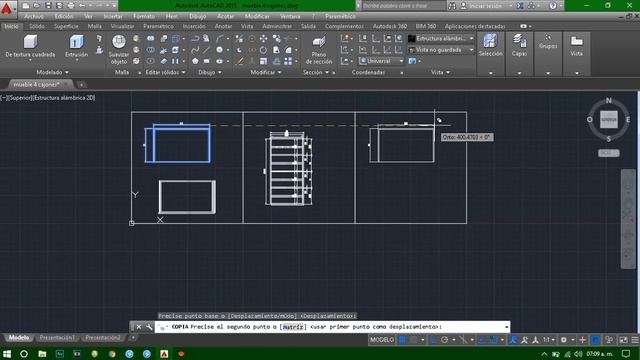The image size is (640, 360).
Task: Expand the Dibujo panel dropdown
Action: coord(210,72)
